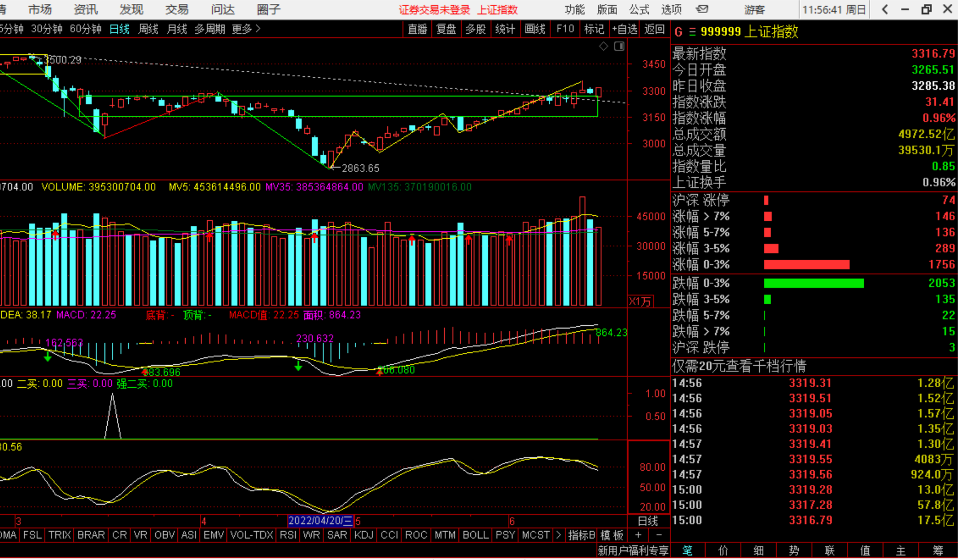958x560 pixels.
Task: Switch to 60分钟 period
Action: point(86,29)
